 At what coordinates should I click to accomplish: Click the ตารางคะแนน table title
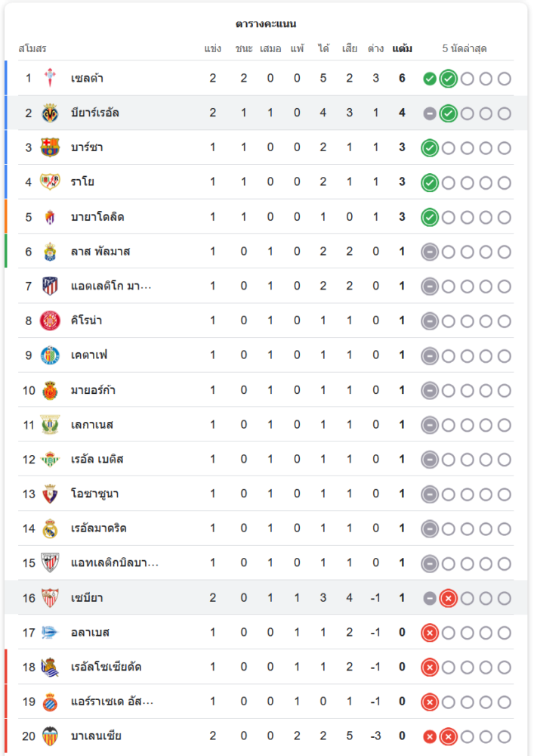[x=266, y=24]
